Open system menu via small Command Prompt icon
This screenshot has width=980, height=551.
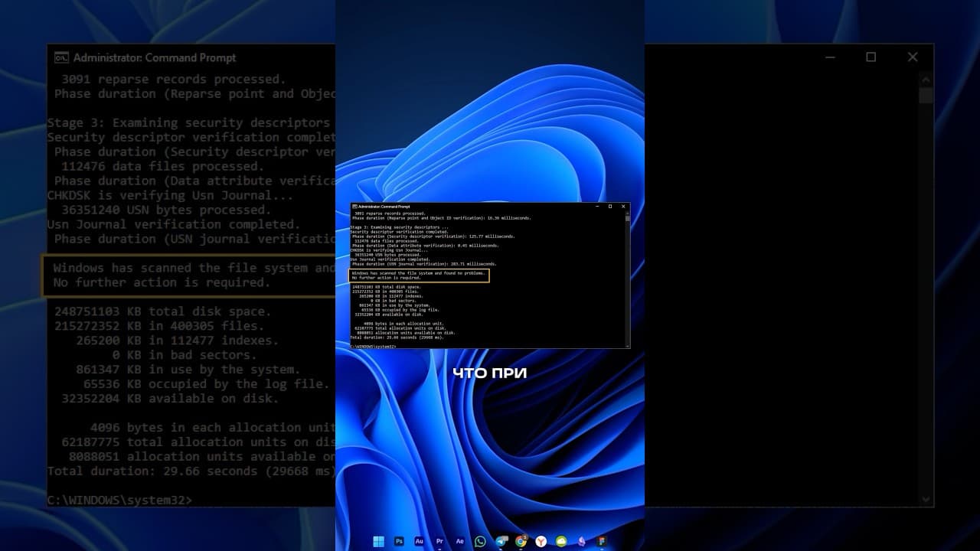click(x=354, y=207)
